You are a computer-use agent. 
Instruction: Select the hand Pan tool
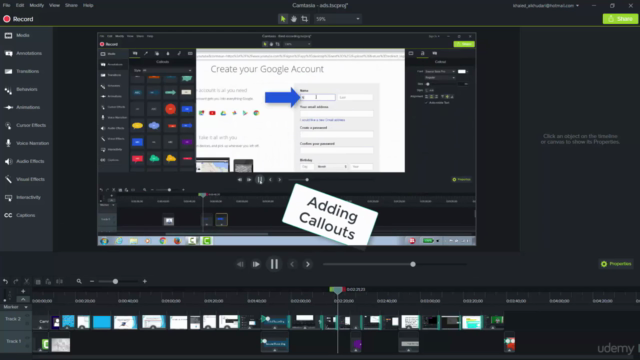pos(293,19)
